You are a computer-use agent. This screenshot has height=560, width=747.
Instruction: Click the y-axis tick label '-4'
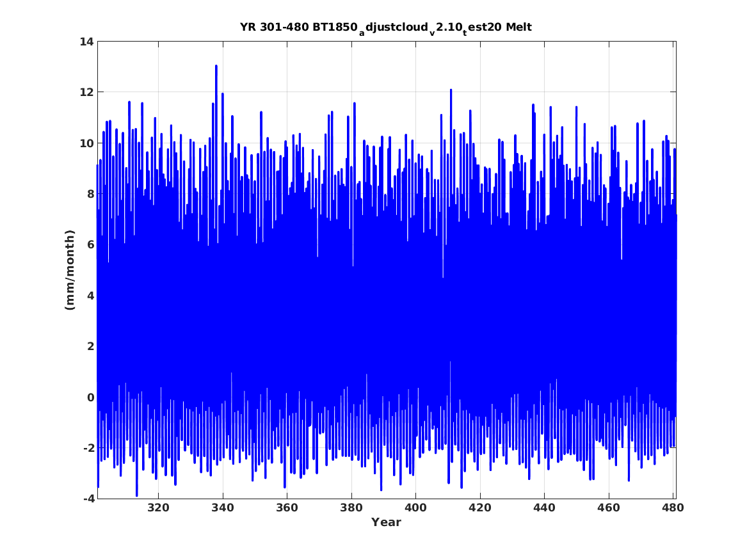(x=88, y=499)
